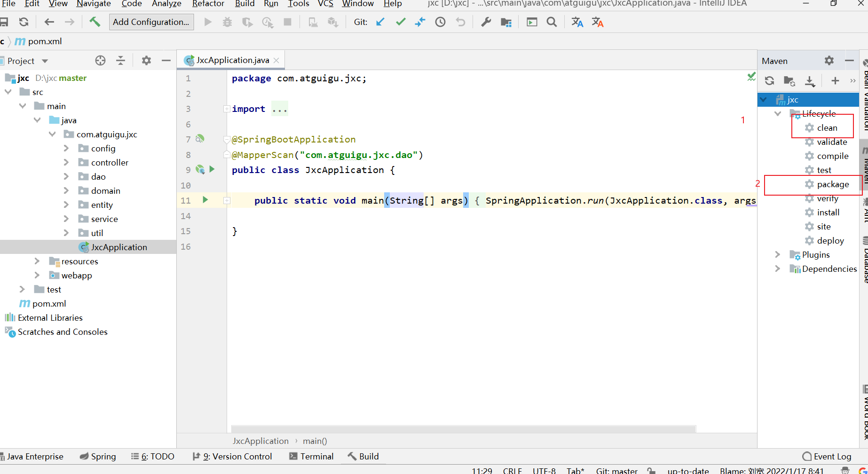Open Settings via the wrench icon
The width and height of the screenshot is (868, 474).
[486, 22]
